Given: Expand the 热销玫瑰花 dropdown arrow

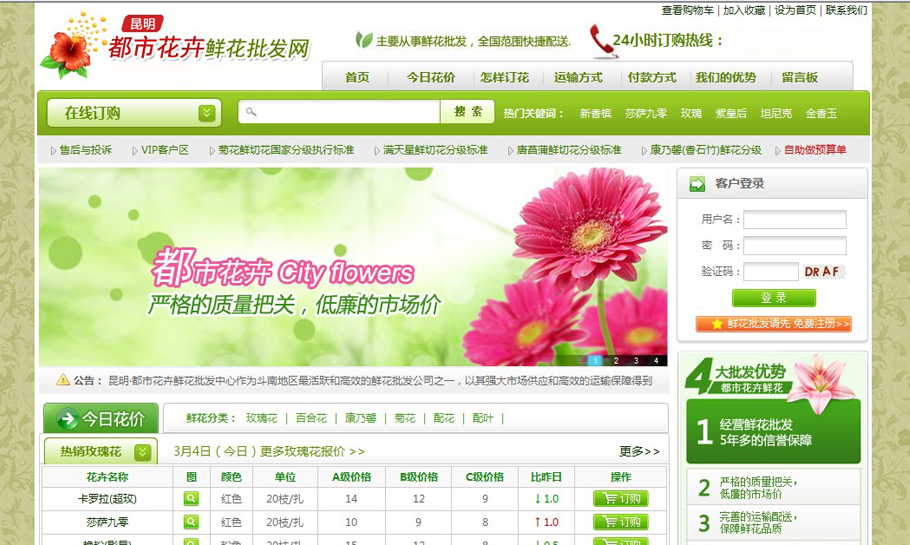Looking at the screenshot, I should [144, 452].
